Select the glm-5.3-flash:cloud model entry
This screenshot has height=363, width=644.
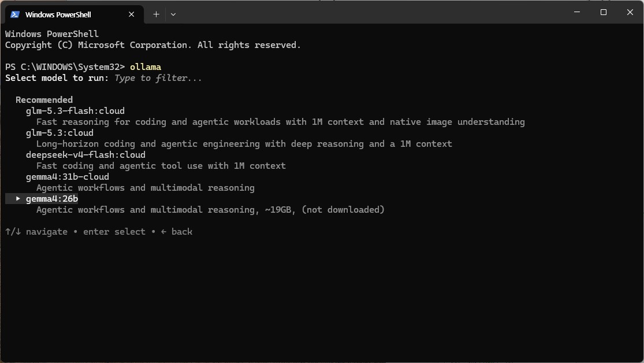[75, 111]
